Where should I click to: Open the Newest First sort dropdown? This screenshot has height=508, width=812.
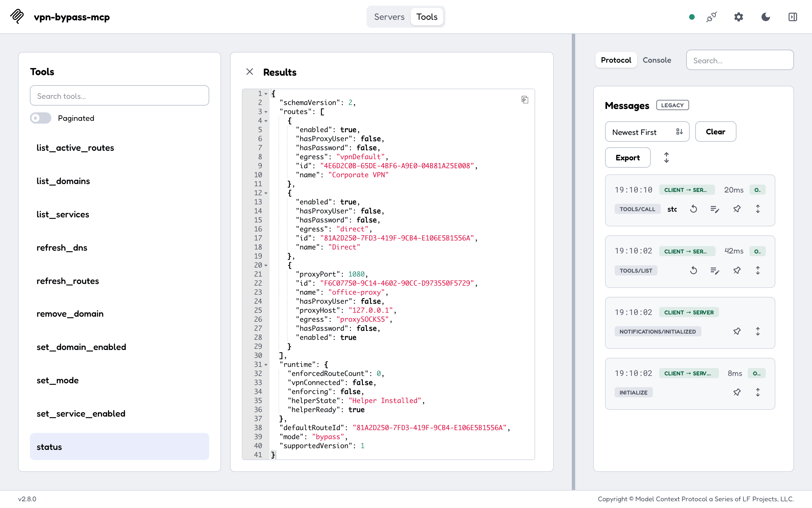coord(647,132)
